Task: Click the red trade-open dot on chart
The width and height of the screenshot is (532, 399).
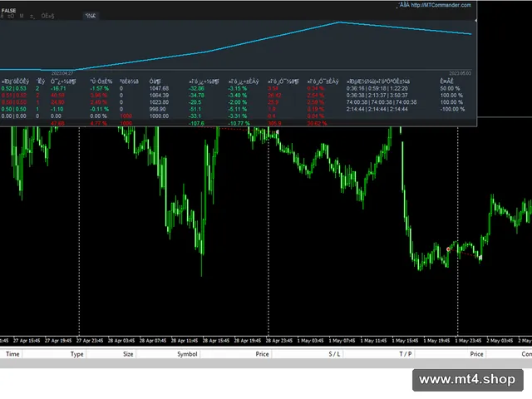Action: (448, 249)
